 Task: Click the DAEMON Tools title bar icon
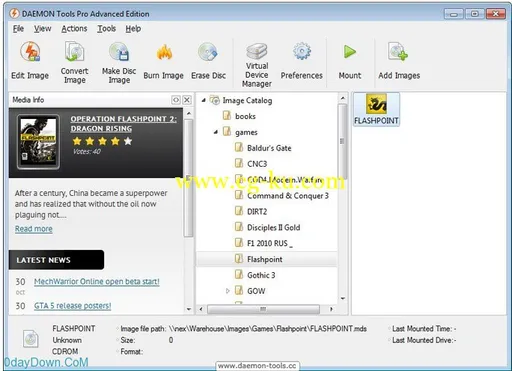pyautogui.click(x=14, y=14)
